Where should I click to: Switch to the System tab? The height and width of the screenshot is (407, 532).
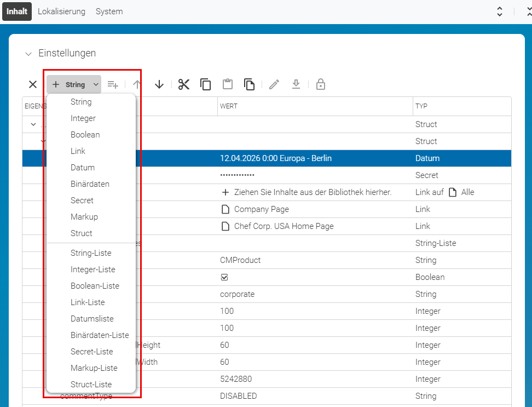109,11
